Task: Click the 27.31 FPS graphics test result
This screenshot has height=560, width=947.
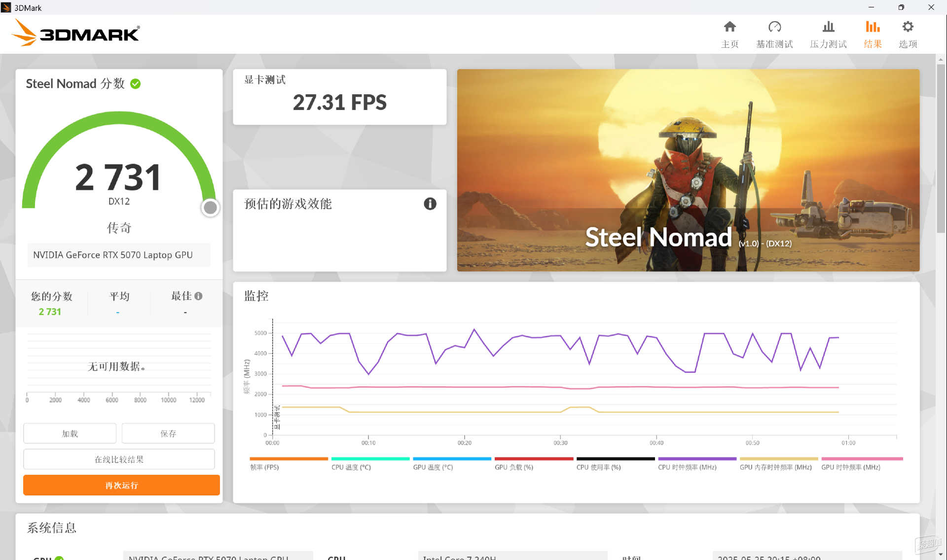Action: point(340,103)
